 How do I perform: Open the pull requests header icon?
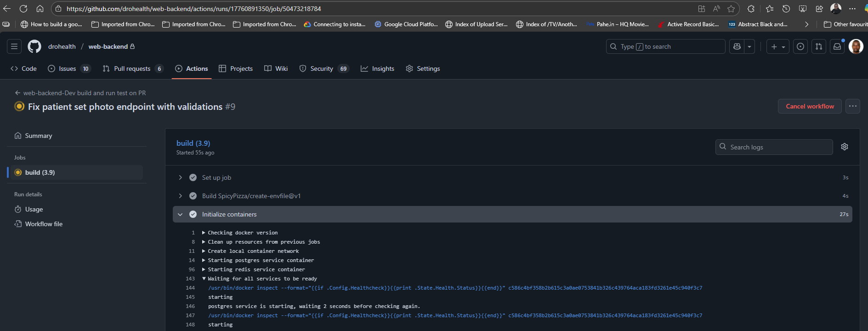(819, 46)
